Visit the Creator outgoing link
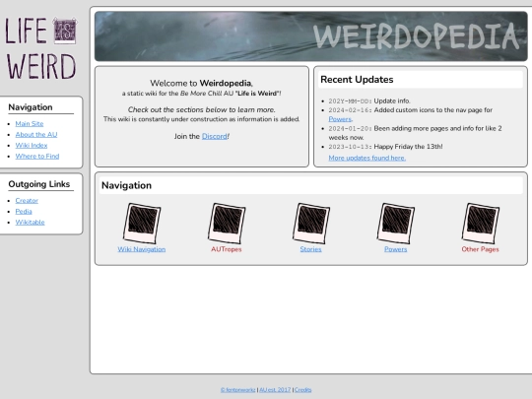 pos(27,201)
